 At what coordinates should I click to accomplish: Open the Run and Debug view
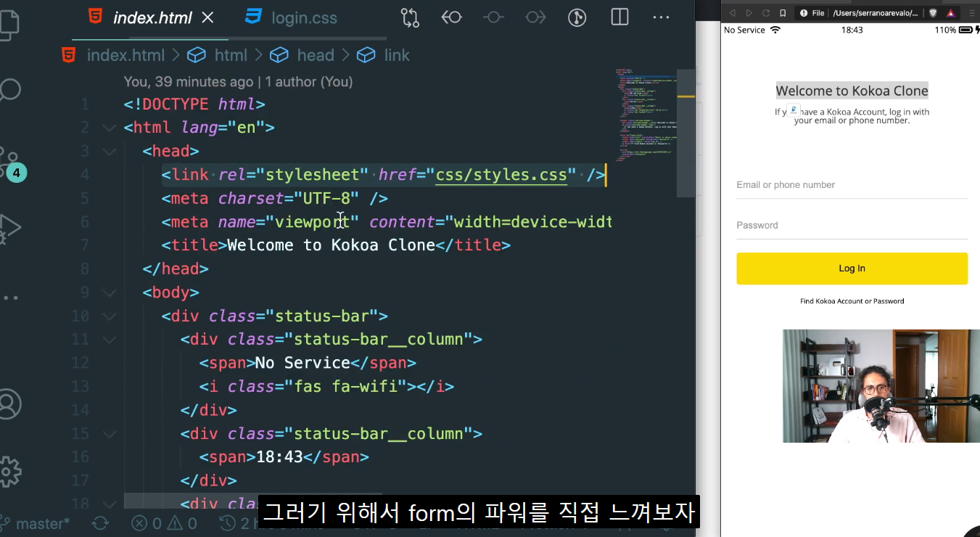10,228
